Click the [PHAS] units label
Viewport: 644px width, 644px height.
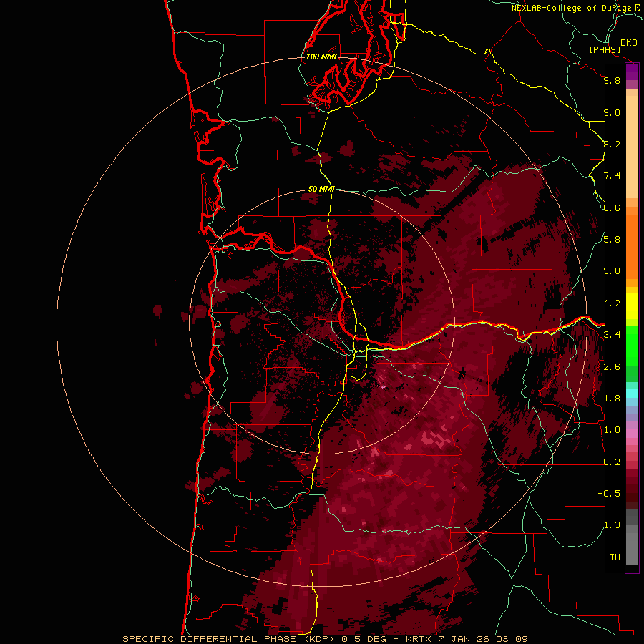605,50
